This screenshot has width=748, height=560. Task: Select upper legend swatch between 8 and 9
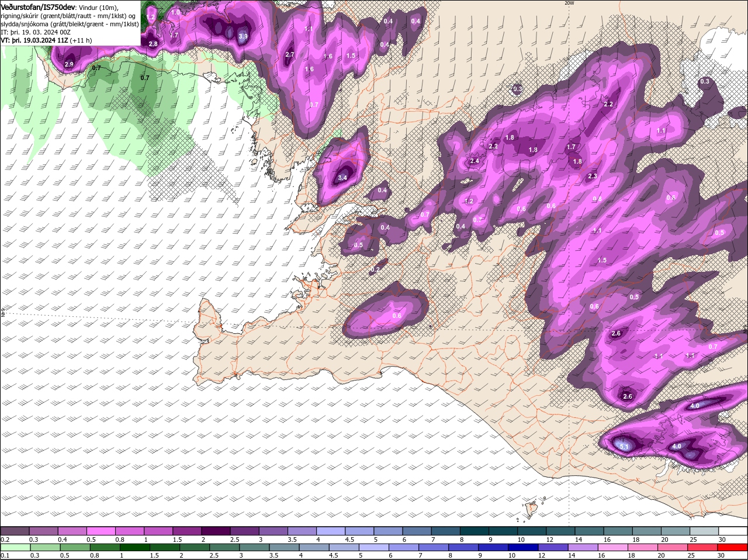pyautogui.click(x=475, y=531)
